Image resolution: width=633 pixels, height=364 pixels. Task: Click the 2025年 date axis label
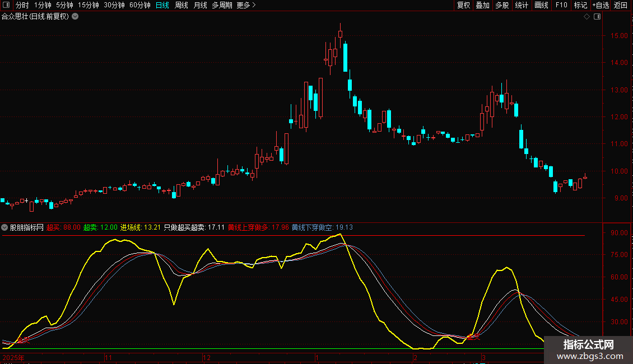13,357
